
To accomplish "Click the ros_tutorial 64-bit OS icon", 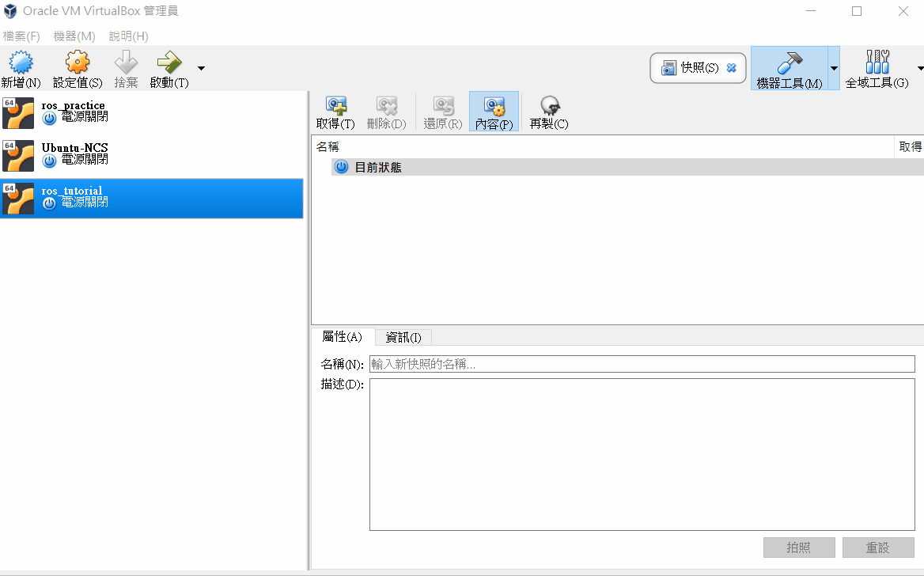I will pyautogui.click(x=18, y=198).
